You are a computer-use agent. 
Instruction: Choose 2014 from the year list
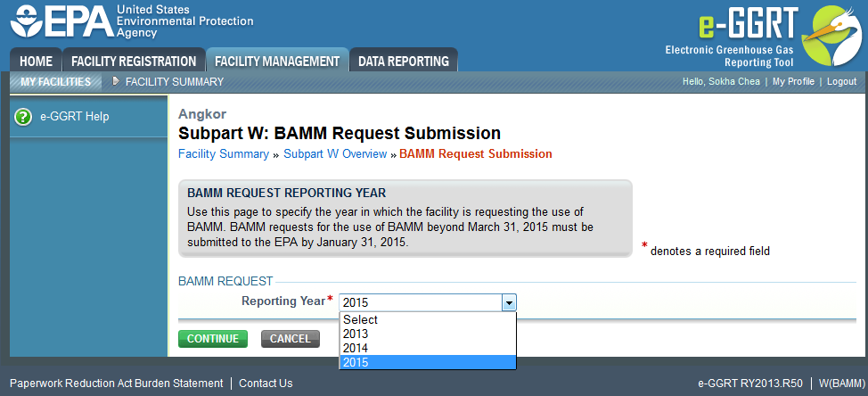coord(428,349)
